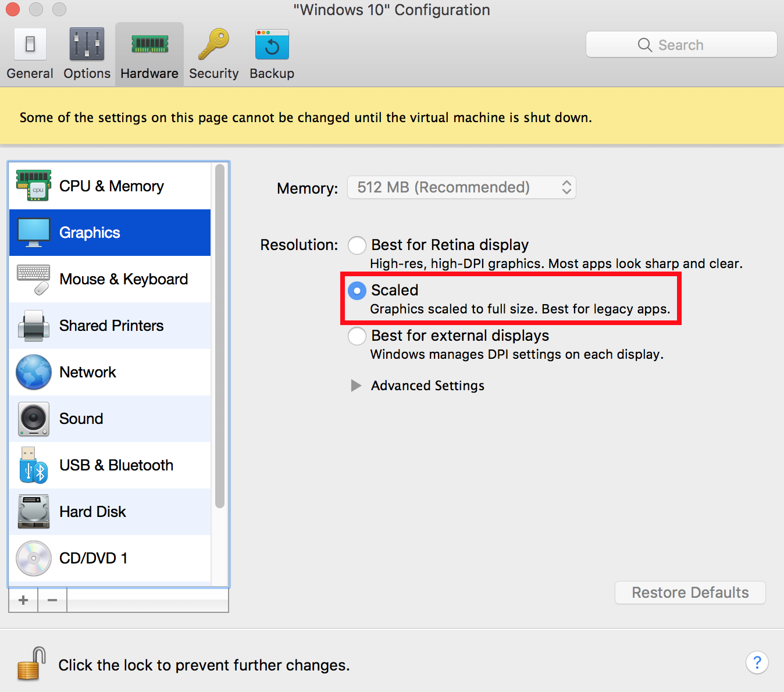784x692 pixels.
Task: Choose Best for external displays option
Action: 357,336
